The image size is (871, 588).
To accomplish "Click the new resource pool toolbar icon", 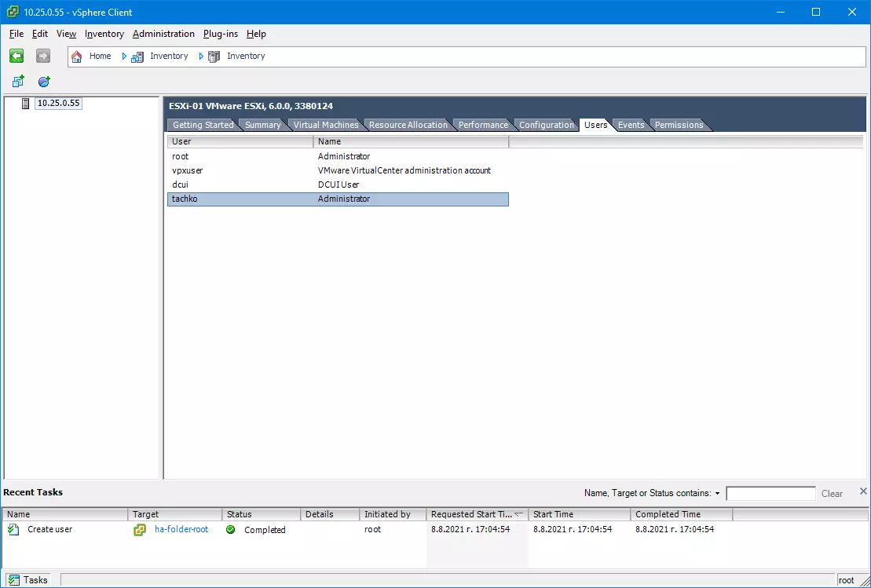I will pos(44,82).
